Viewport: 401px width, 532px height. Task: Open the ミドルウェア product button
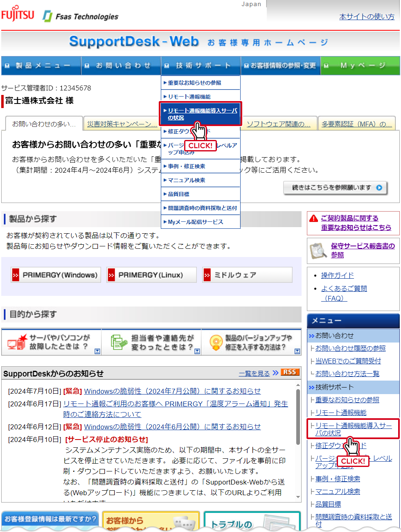pyautogui.click(x=247, y=275)
